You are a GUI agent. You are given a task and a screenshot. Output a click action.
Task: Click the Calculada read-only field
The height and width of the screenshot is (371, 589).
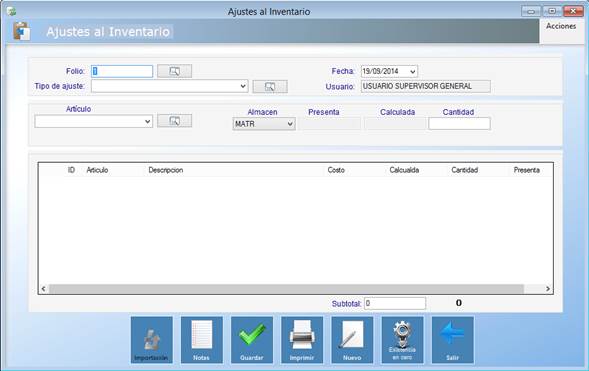pyautogui.click(x=395, y=124)
